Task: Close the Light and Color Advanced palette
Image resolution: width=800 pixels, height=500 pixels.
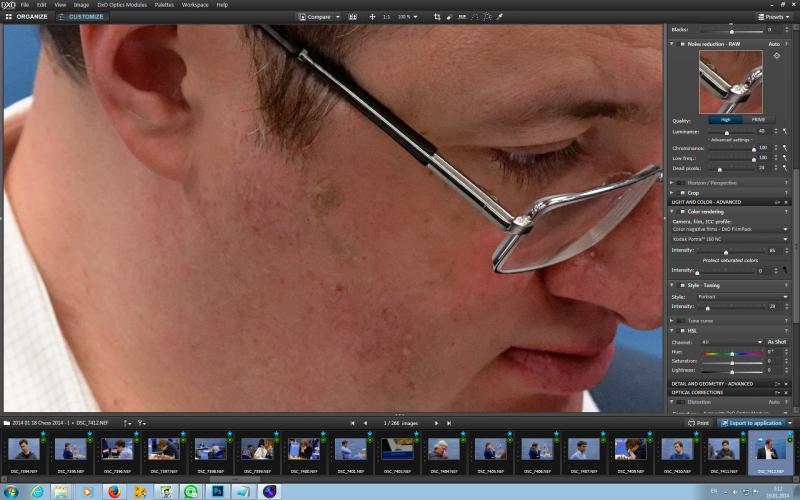Action: [x=786, y=203]
